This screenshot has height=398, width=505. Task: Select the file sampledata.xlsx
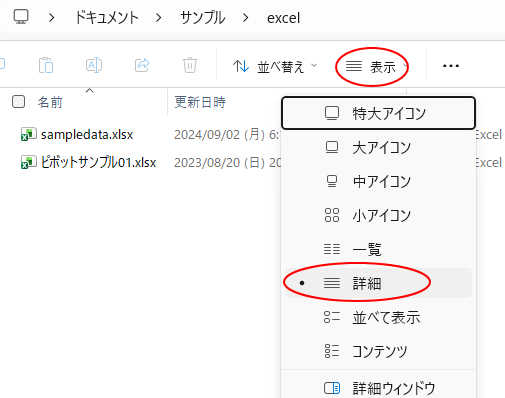click(87, 135)
